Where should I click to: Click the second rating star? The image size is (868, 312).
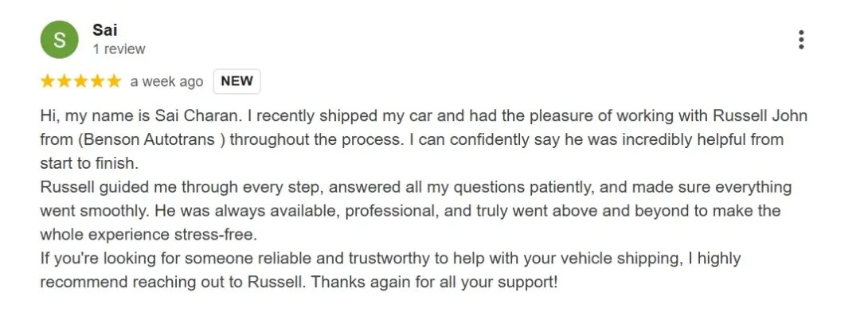tap(65, 81)
